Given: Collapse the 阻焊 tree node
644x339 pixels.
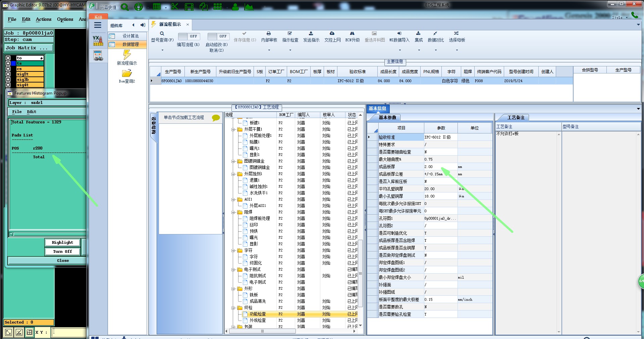Looking at the screenshot, I should pyautogui.click(x=233, y=212).
